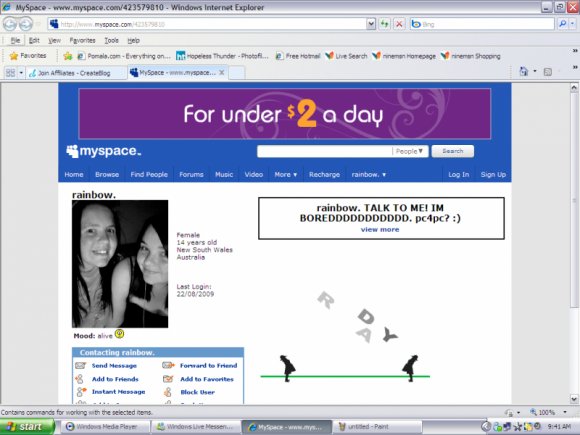The height and width of the screenshot is (435, 580).
Task: Open the search provider dropdown arrow
Action: tap(572, 24)
